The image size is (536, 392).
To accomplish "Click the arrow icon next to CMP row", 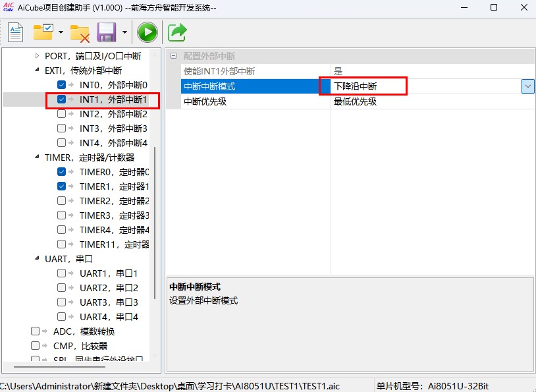I will click(45, 345).
